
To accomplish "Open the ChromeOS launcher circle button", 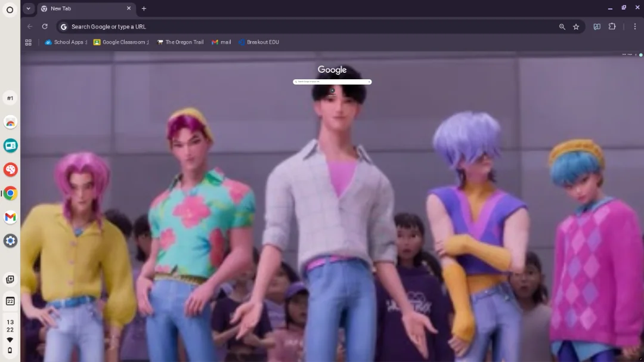I will pos(10,10).
